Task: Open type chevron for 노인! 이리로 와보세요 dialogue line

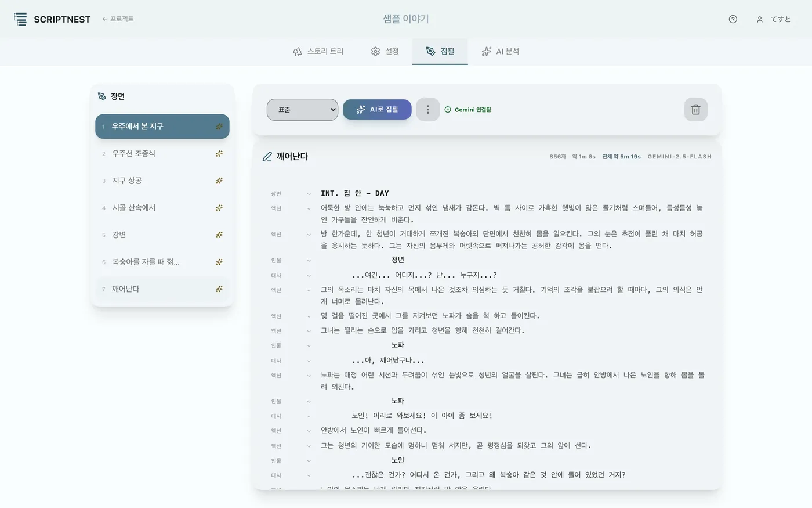Action: (309, 416)
